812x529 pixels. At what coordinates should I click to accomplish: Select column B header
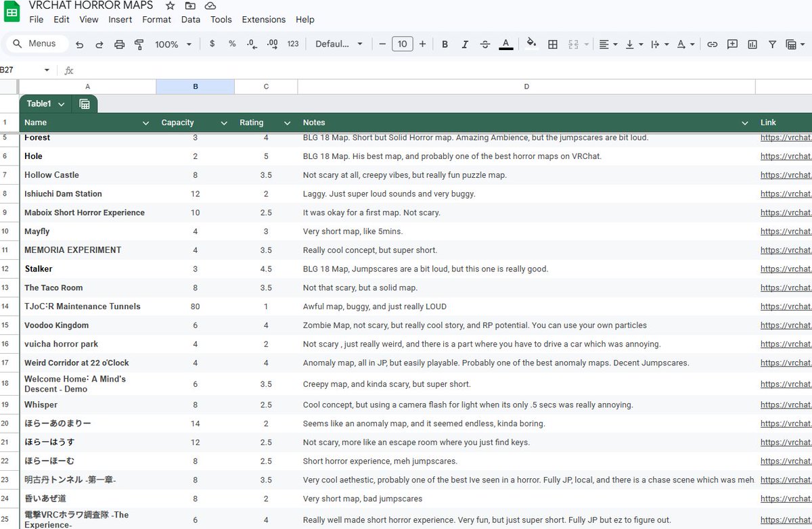196,87
